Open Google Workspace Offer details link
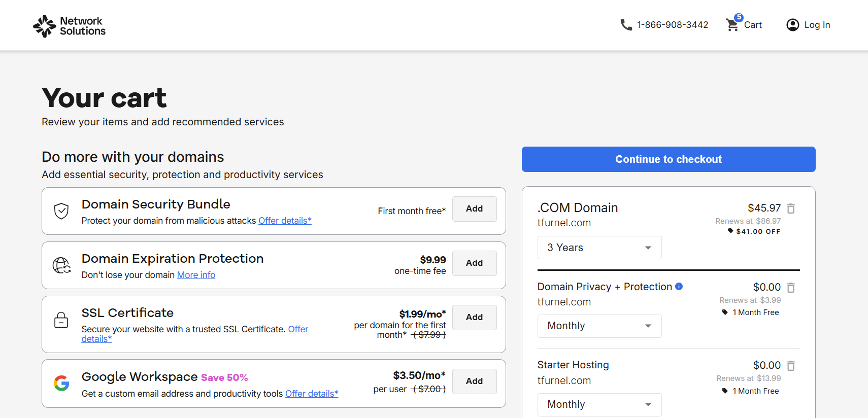This screenshot has height=418, width=868. (312, 394)
